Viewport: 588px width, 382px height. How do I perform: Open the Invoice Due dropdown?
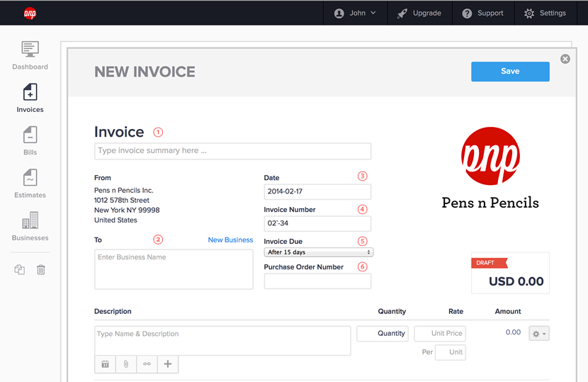coord(318,252)
